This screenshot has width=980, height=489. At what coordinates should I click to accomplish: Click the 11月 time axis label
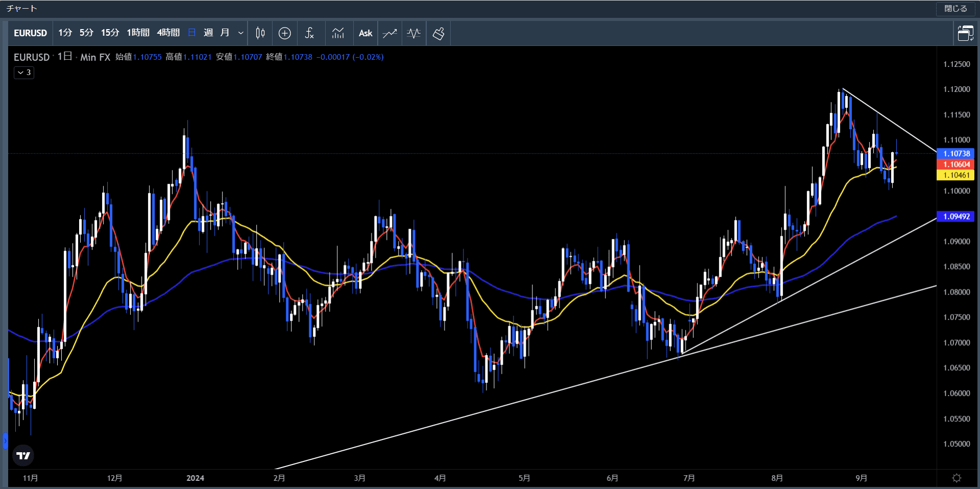point(31,478)
